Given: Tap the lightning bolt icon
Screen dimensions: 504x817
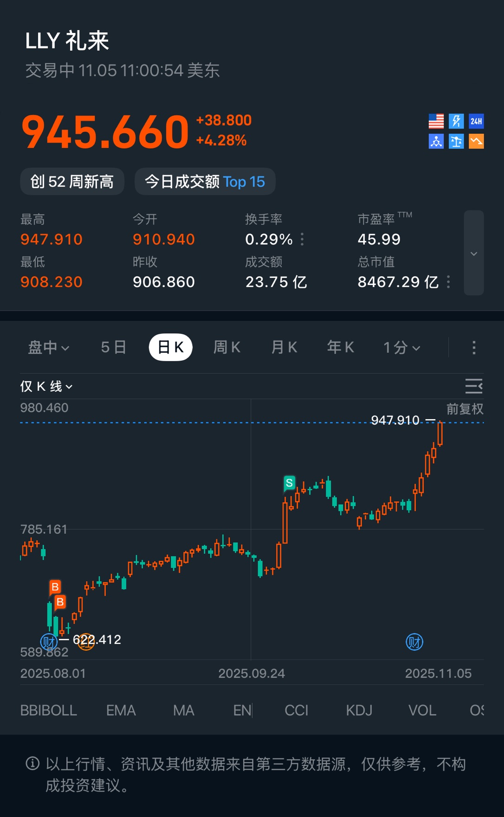Looking at the screenshot, I should [456, 121].
